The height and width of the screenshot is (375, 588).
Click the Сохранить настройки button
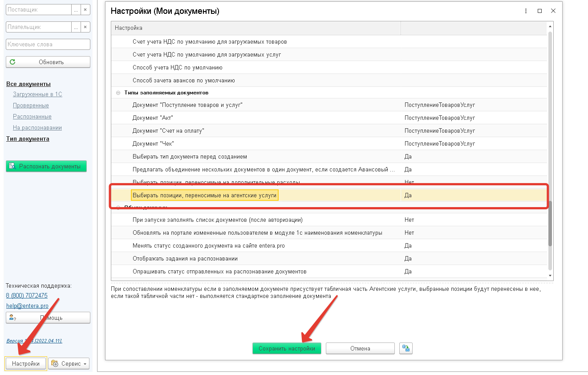[x=287, y=348]
